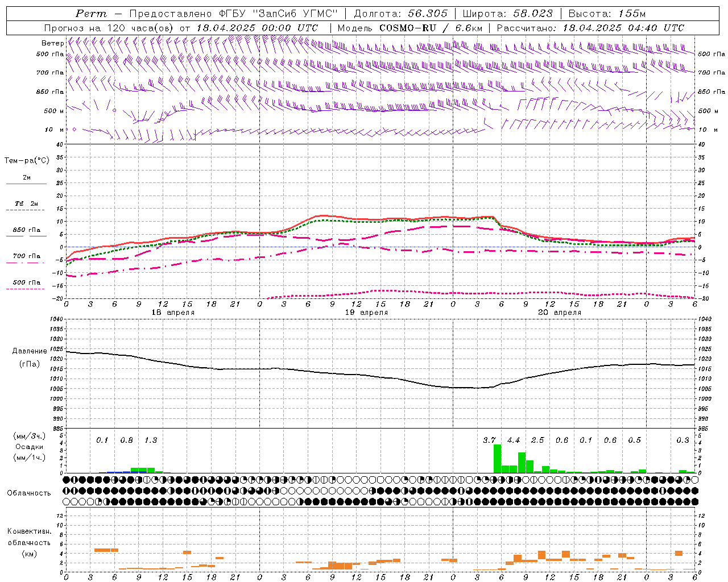
Task: Click the red 2м temperature legend line
Action: 26,184
